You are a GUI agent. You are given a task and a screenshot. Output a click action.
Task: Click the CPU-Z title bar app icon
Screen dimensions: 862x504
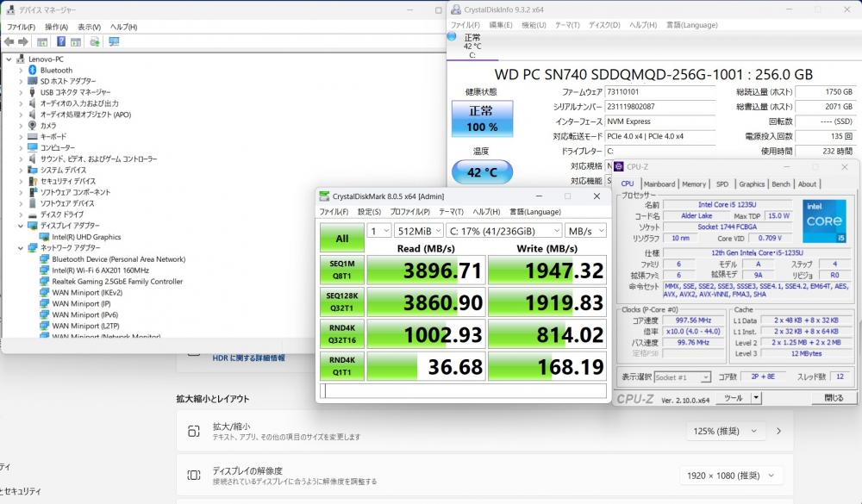[618, 166]
